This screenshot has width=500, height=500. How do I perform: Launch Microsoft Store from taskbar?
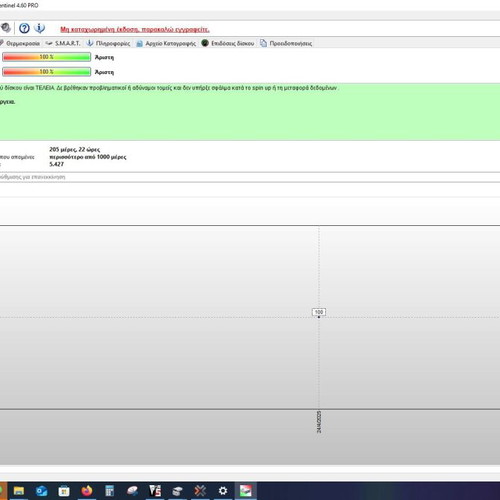pos(64,491)
